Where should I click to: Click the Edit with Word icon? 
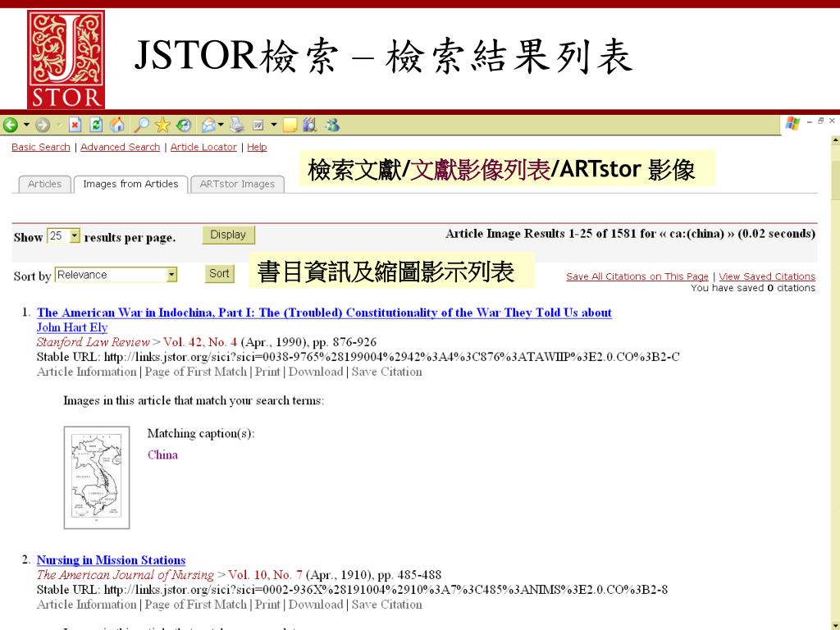pos(258,126)
